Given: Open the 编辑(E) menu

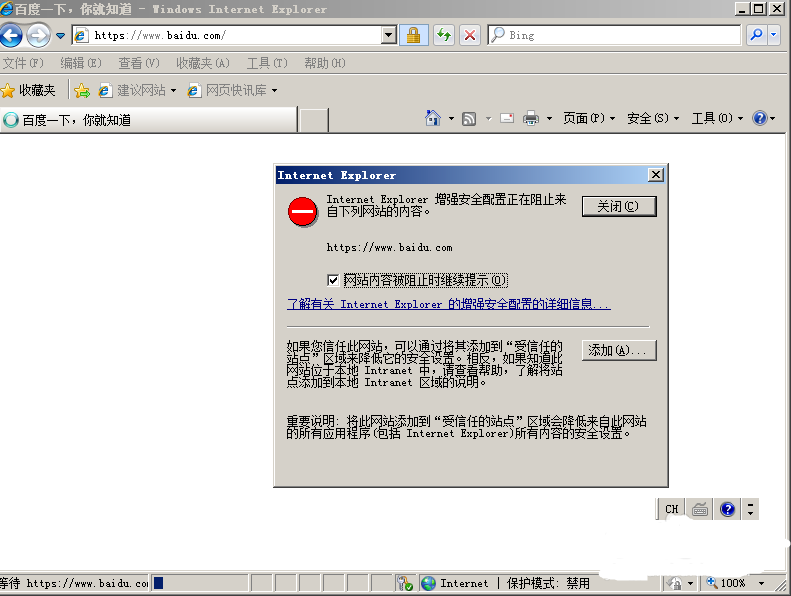Looking at the screenshot, I should pos(81,63).
